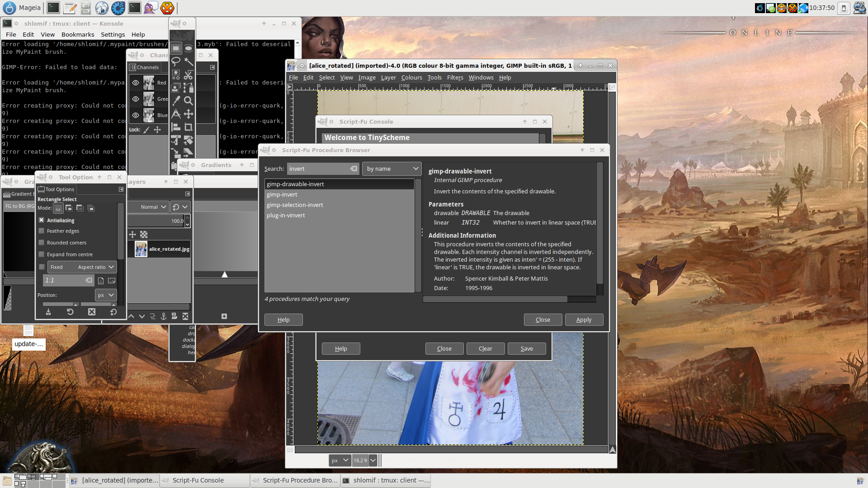868x488 pixels.
Task: Click Apply in Procedure Browser
Action: pos(584,319)
